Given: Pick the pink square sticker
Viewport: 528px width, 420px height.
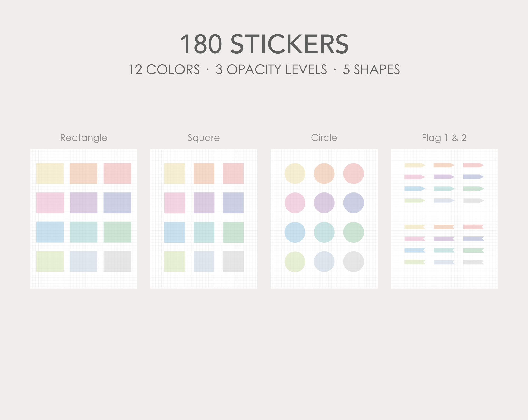Looking at the screenshot, I should 175,203.
